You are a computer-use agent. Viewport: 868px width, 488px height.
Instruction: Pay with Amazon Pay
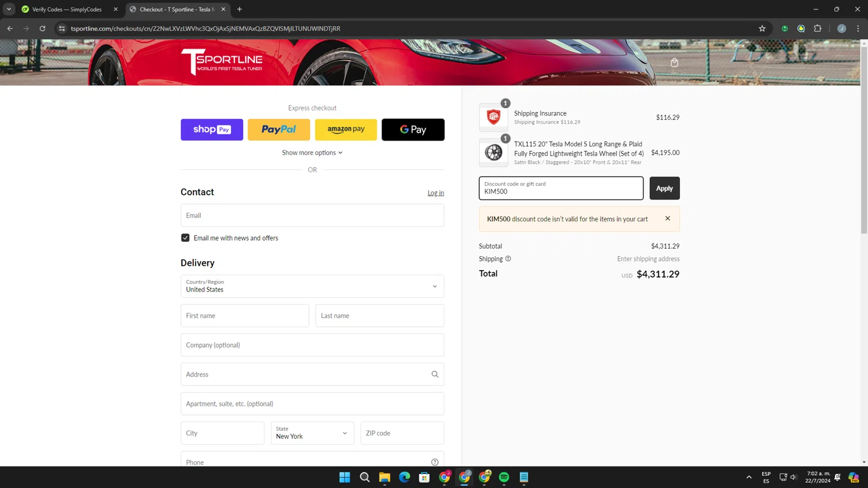[346, 130]
